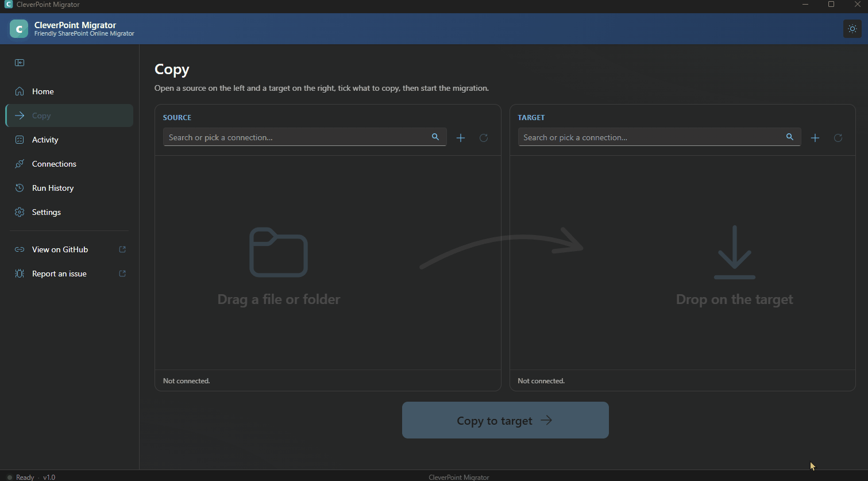Click the GitHub link chain icon
This screenshot has width=868, height=481.
20,249
